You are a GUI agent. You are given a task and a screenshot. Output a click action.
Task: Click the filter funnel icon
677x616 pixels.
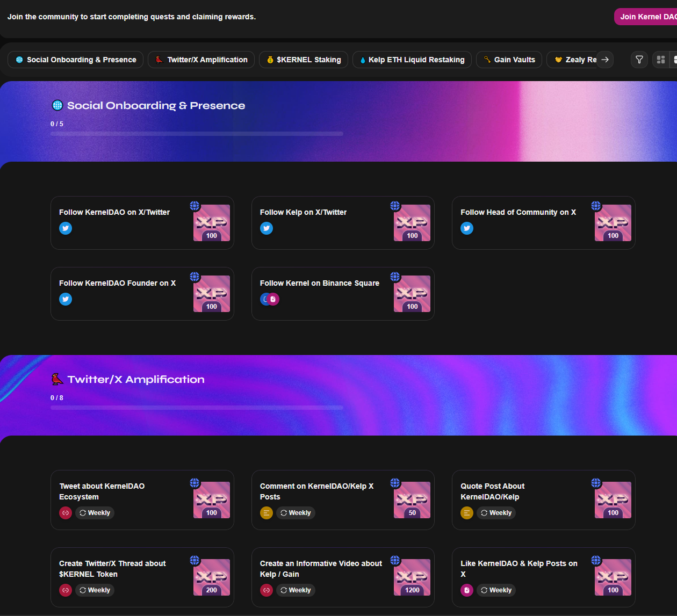pyautogui.click(x=639, y=60)
